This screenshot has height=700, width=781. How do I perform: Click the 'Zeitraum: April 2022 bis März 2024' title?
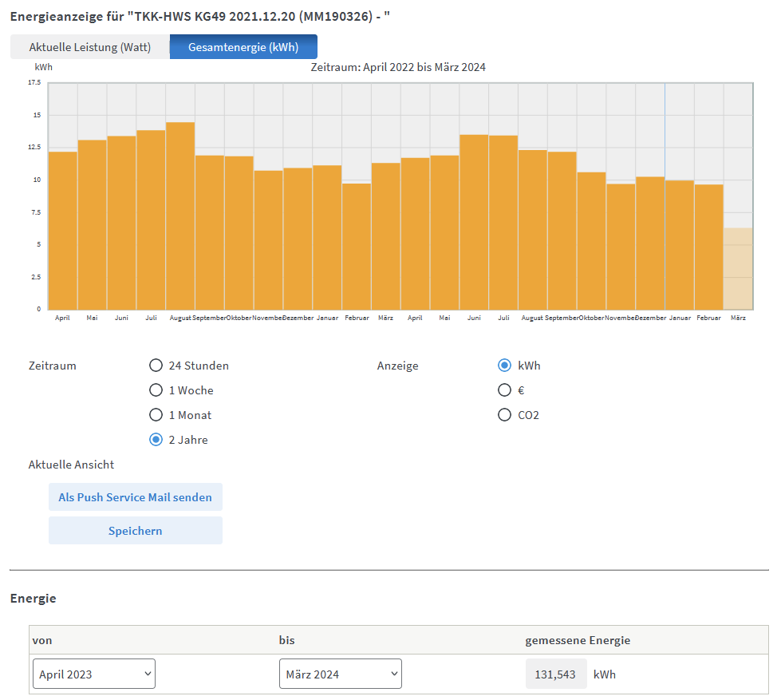398,67
